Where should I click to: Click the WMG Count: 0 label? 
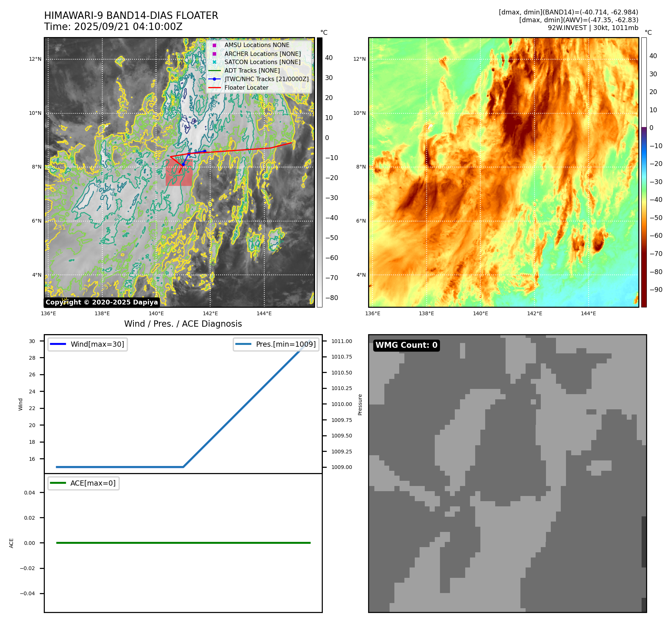click(407, 345)
